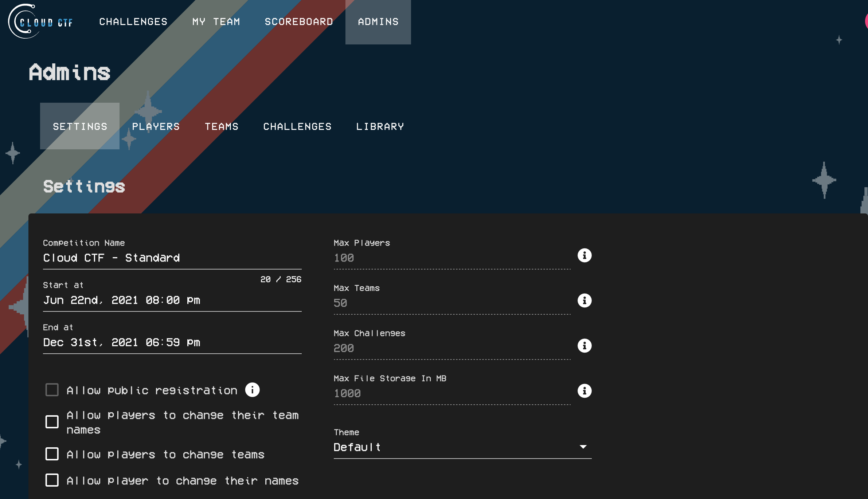
Task: Switch to the PLAYERS admin tab
Action: (x=156, y=126)
